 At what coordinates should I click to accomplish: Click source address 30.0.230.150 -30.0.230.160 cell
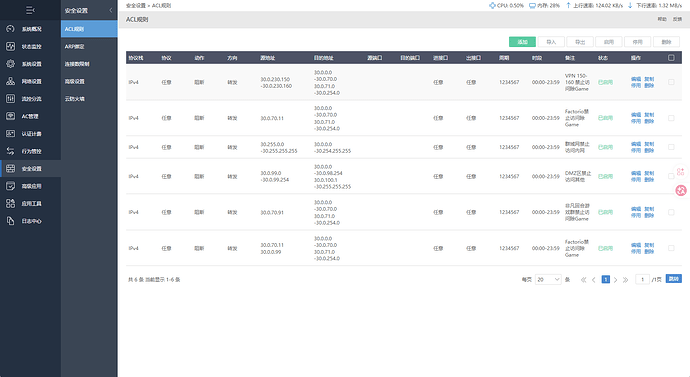(x=276, y=82)
